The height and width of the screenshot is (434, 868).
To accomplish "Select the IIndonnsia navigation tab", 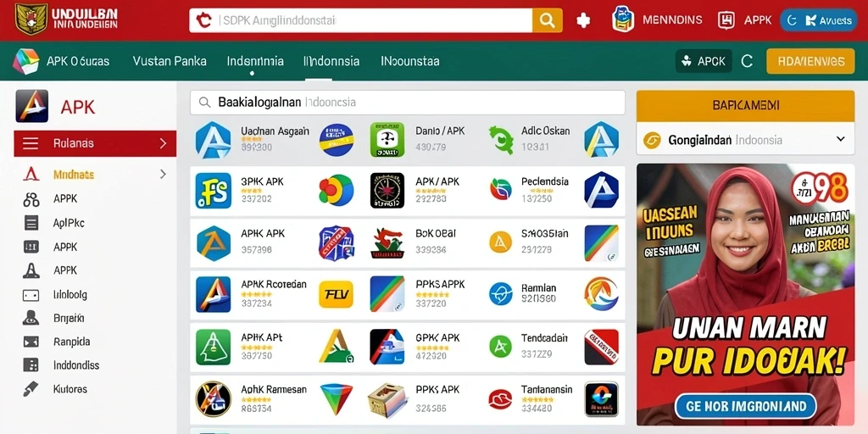I will (x=331, y=61).
